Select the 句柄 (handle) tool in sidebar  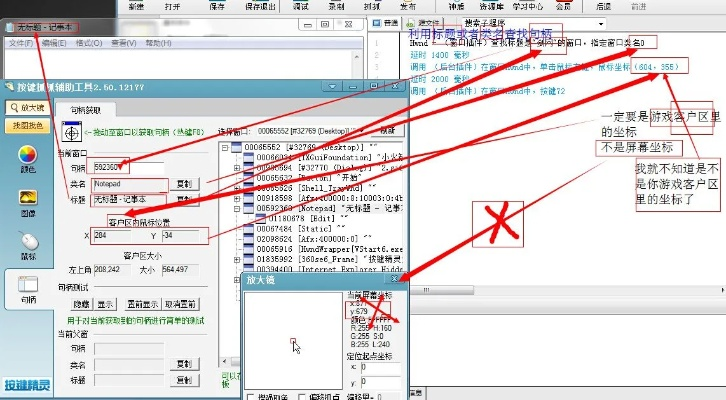click(27, 290)
